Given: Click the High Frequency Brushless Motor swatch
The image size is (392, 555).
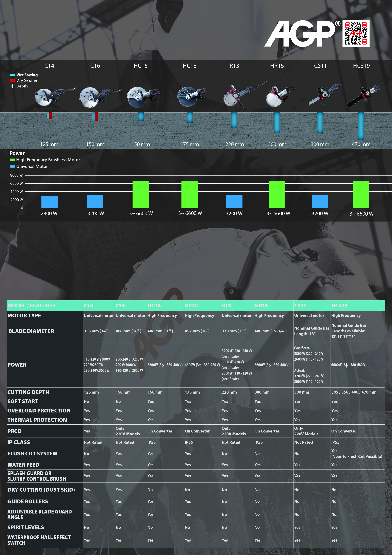Looking at the screenshot, I should [13, 160].
